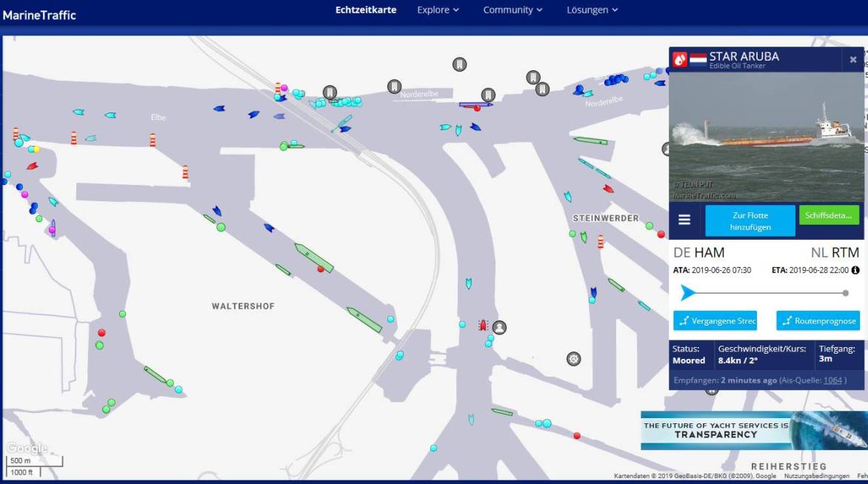Click the red lighthouse under the Elbe label
The image size is (868, 484).
[153, 139]
